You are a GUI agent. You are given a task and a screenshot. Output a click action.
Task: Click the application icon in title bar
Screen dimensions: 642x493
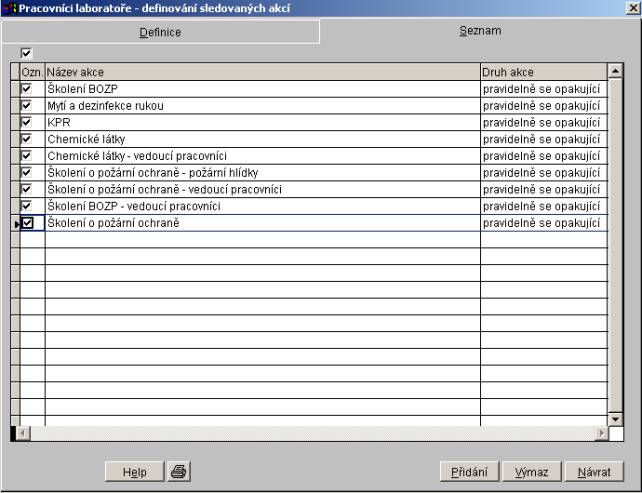point(9,8)
